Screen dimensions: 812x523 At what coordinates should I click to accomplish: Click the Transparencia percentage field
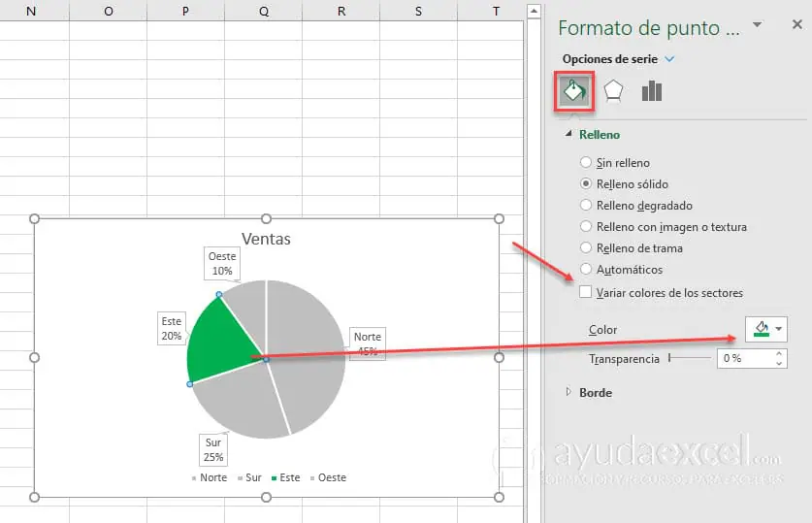pyautogui.click(x=745, y=358)
